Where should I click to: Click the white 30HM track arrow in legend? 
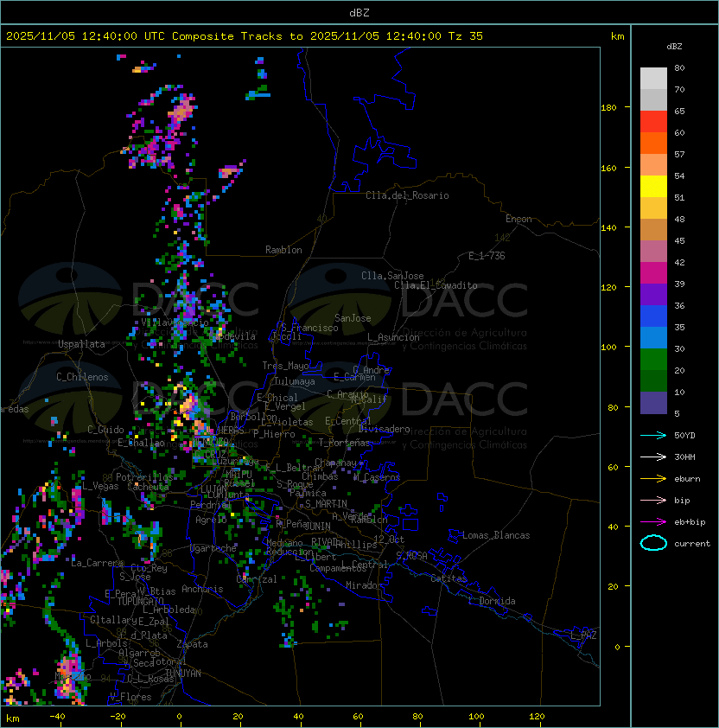653,457
